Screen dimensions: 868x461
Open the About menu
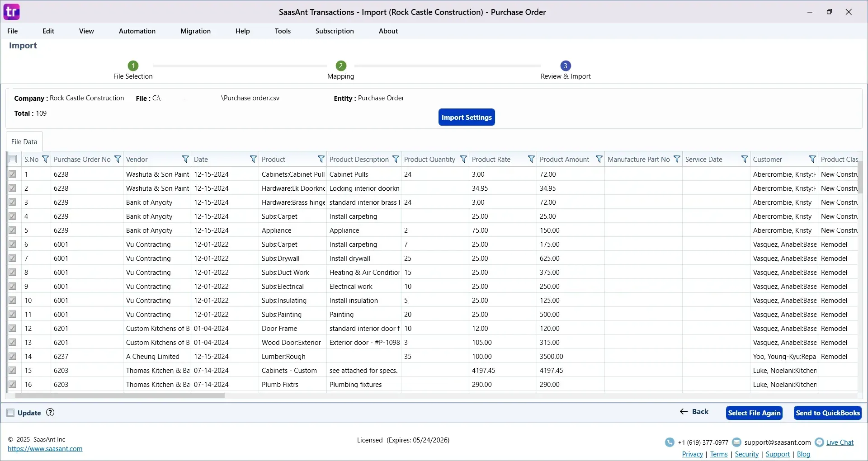coord(388,31)
